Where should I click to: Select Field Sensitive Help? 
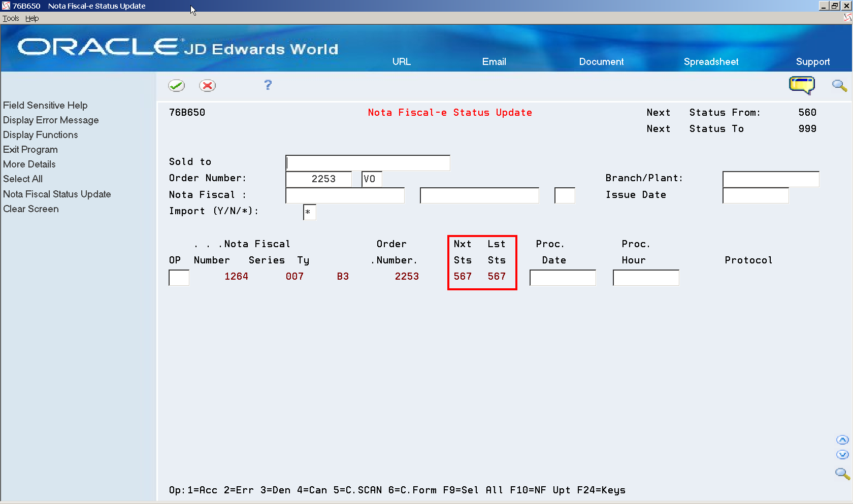[45, 105]
